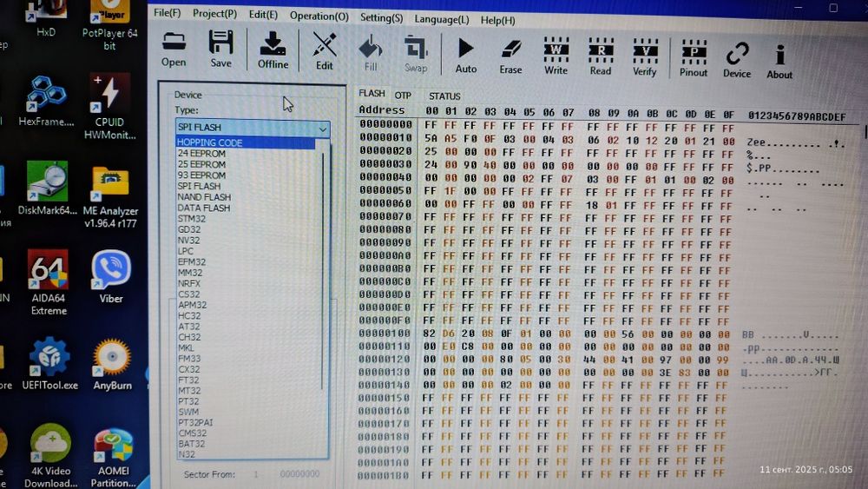The image size is (868, 489).
Task: Choose DATA FLASH device type
Action: (204, 208)
